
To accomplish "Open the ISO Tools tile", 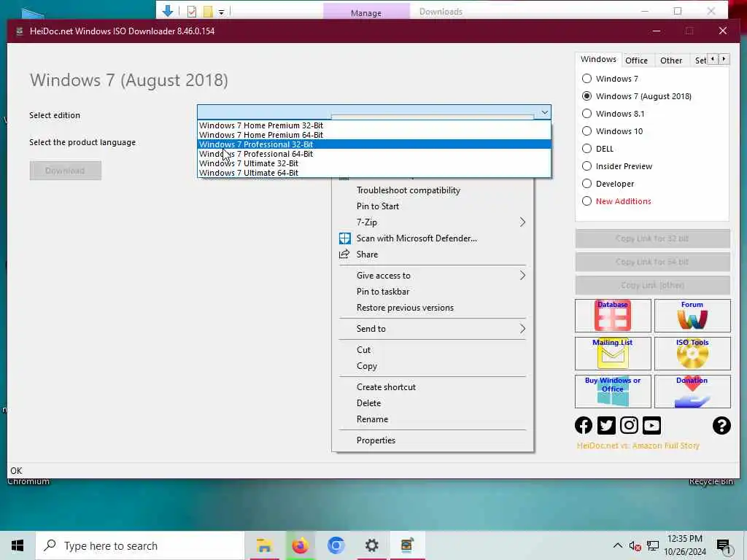I will click(692, 354).
